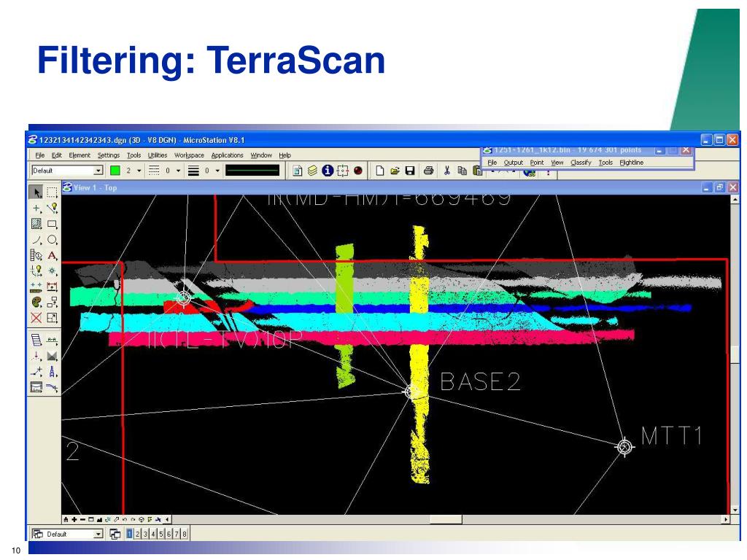Open the line style dropdown arrow
This screenshot has height=560, width=747.
click(178, 171)
